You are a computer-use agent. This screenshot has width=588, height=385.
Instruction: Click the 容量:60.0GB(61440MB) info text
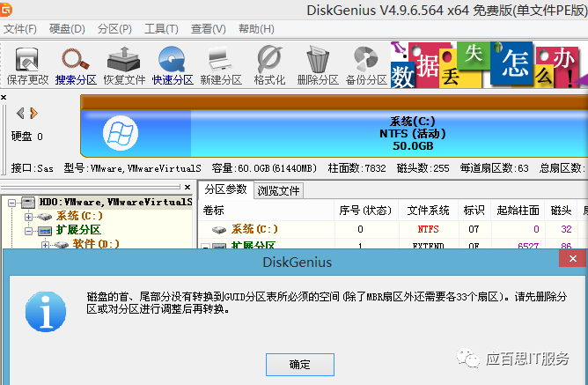[x=264, y=168]
